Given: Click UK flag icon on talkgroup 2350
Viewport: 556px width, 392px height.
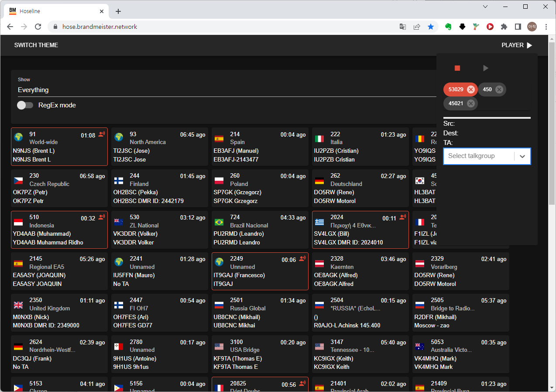Looking at the screenshot, I should [18, 305].
